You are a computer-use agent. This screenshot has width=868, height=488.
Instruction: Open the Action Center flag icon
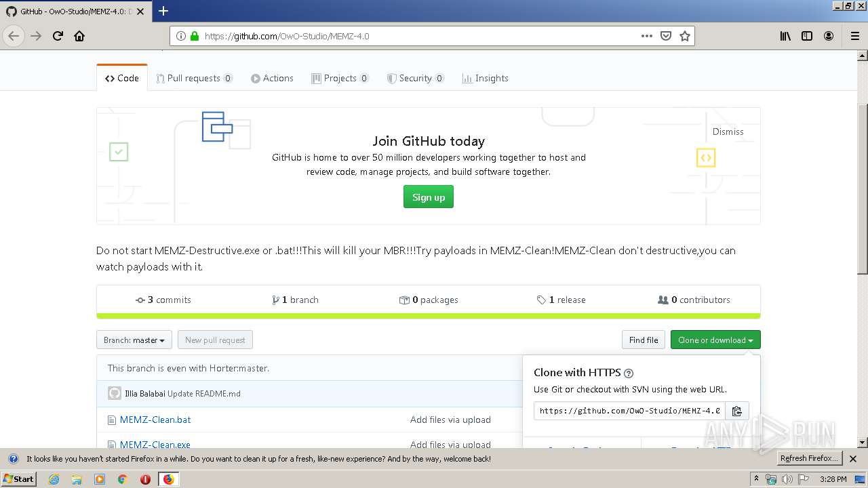[803, 479]
